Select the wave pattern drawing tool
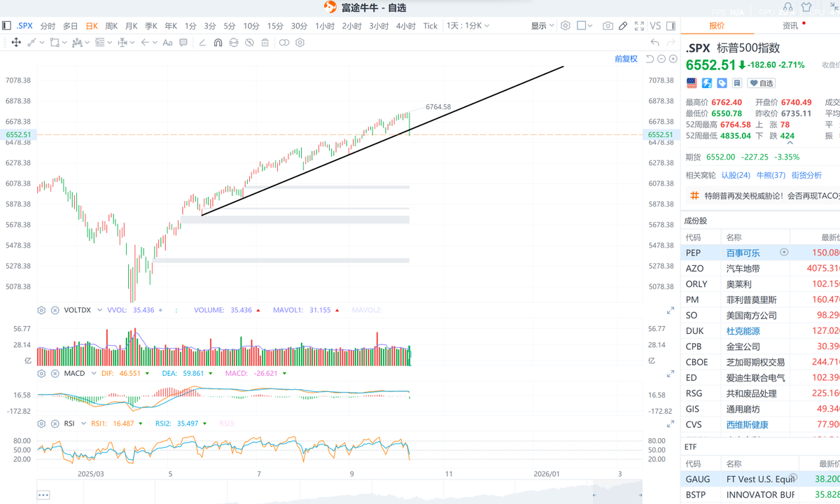This screenshot has height=504, width=840. (77, 43)
